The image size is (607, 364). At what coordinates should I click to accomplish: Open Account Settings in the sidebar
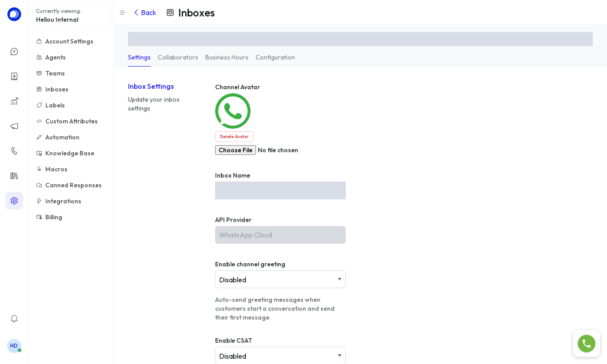coord(71,41)
